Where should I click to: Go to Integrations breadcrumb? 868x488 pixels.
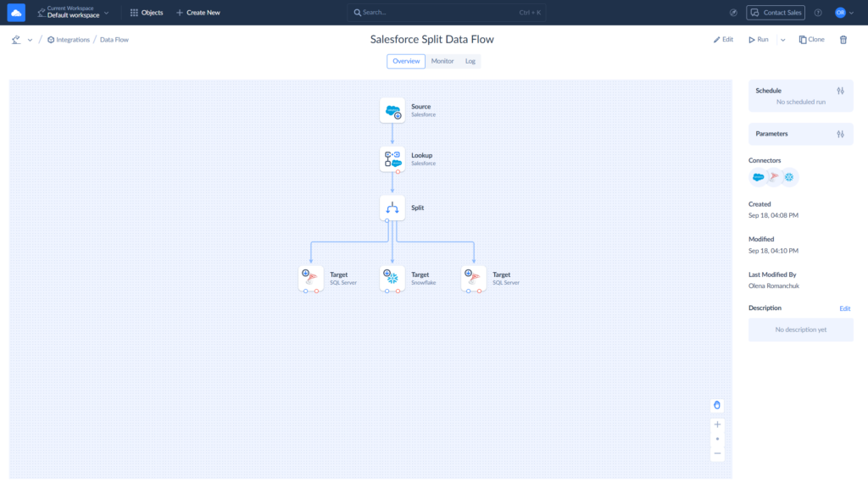[x=69, y=40]
